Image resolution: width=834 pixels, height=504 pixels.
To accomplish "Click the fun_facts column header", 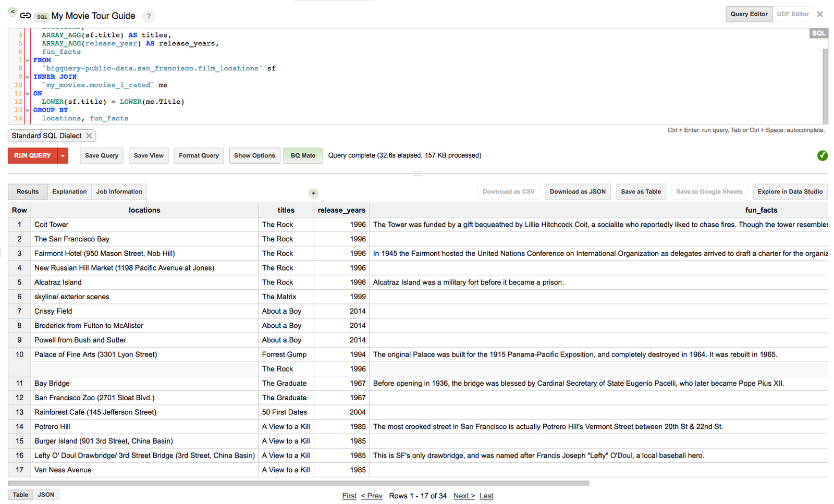I will 761,210.
